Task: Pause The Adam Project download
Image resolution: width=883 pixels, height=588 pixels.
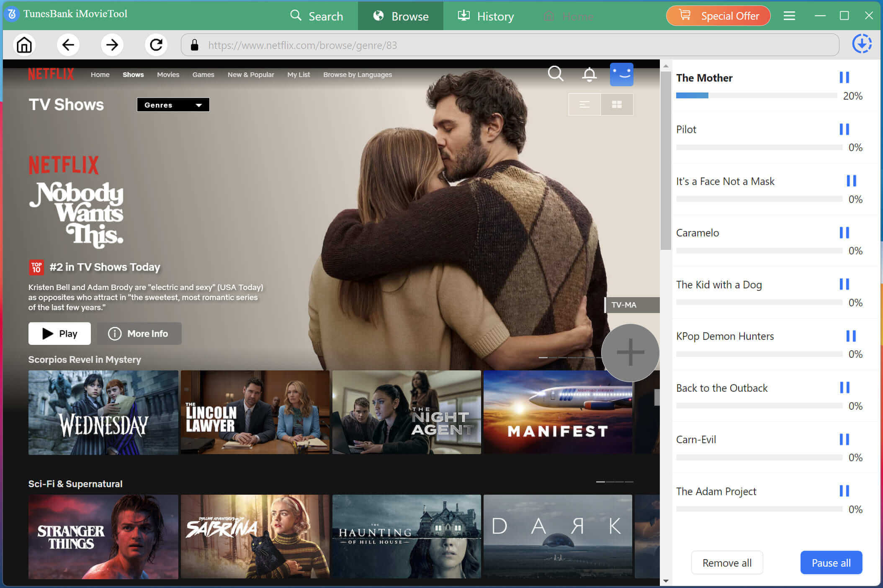Action: click(x=844, y=491)
